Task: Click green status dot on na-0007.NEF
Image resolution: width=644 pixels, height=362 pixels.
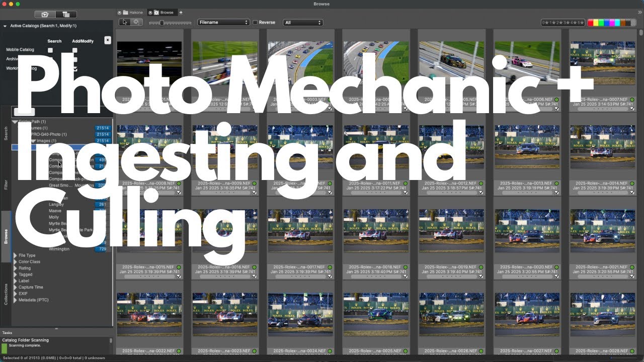Action: (632, 100)
